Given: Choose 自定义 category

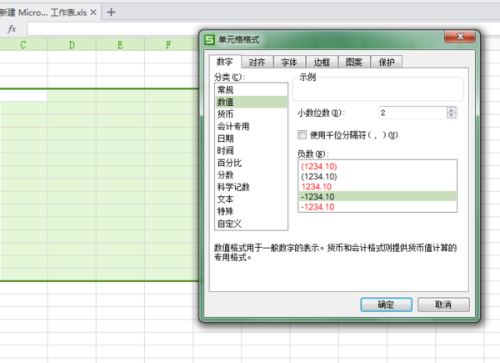Looking at the screenshot, I should [x=251, y=224].
